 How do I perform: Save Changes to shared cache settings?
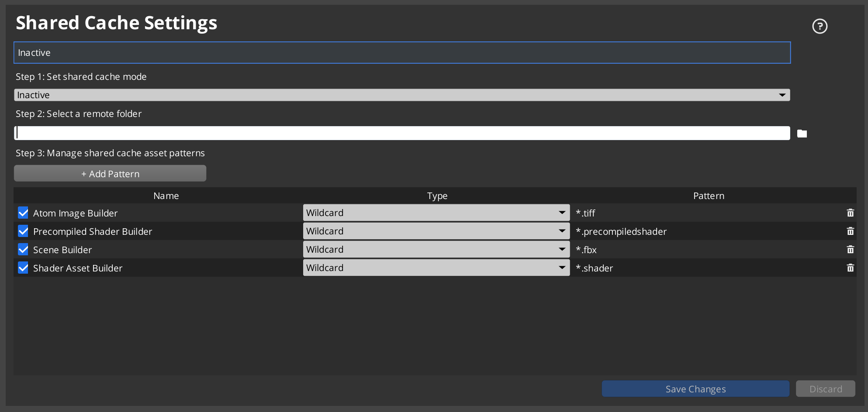[695, 388]
